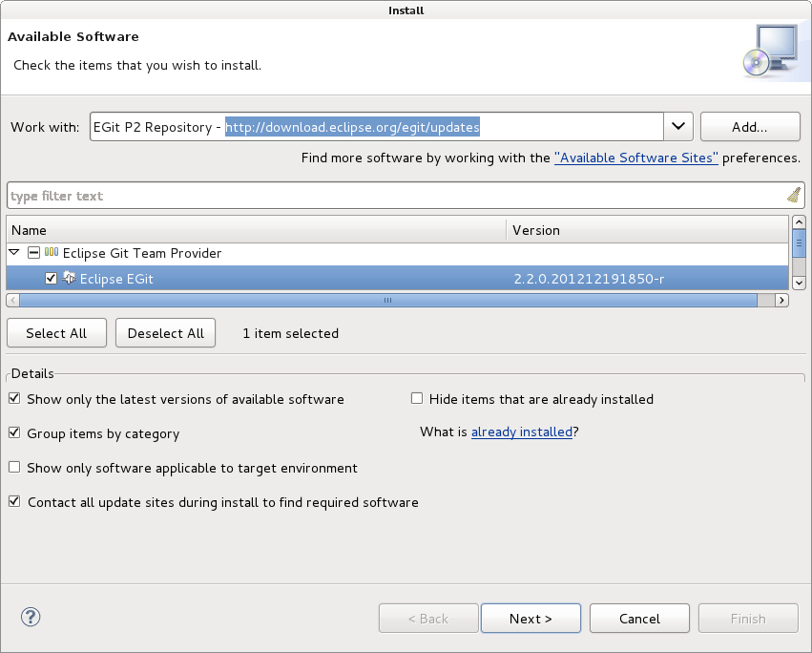812x653 pixels.
Task: Collapse the Eclipse Git Team Provider tree
Action: coord(13,255)
